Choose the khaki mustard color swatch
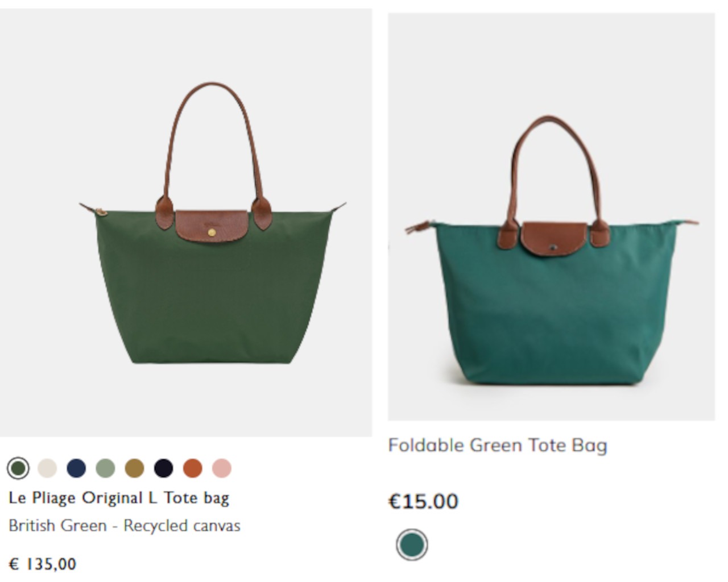This screenshot has width=728, height=582. coord(135,468)
